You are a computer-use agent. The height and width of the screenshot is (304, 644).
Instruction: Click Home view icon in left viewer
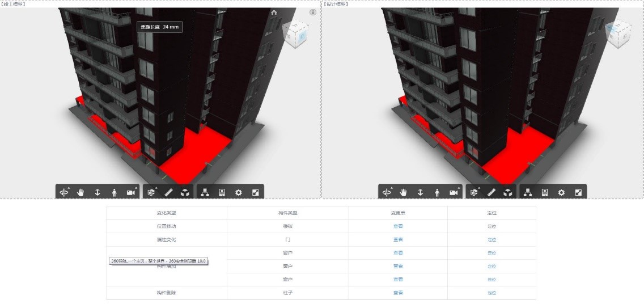point(274,12)
